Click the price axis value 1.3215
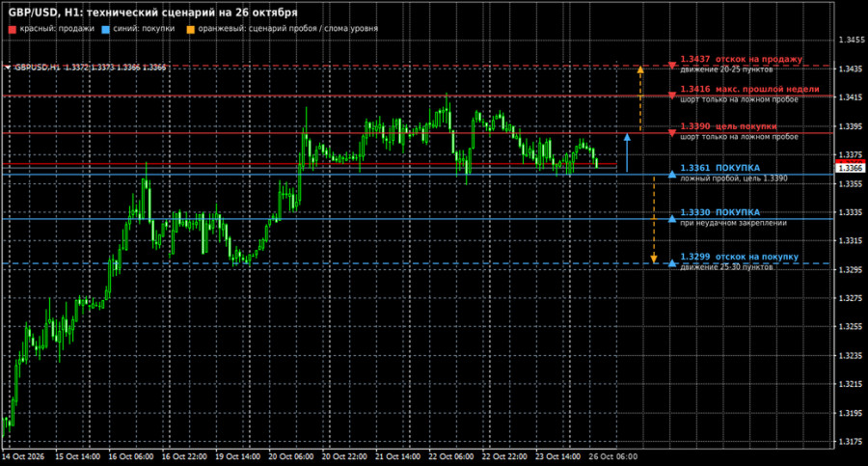The height and width of the screenshot is (466, 868). coord(852,384)
